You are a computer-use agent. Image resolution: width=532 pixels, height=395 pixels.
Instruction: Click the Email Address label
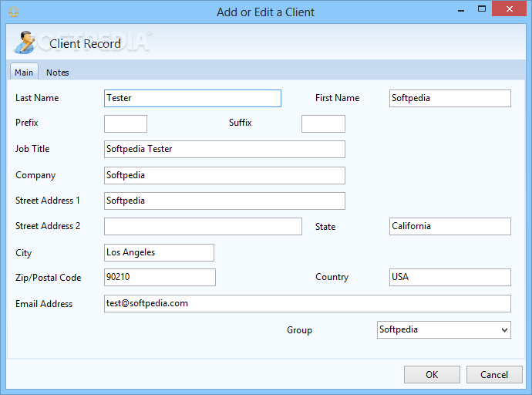(x=44, y=304)
